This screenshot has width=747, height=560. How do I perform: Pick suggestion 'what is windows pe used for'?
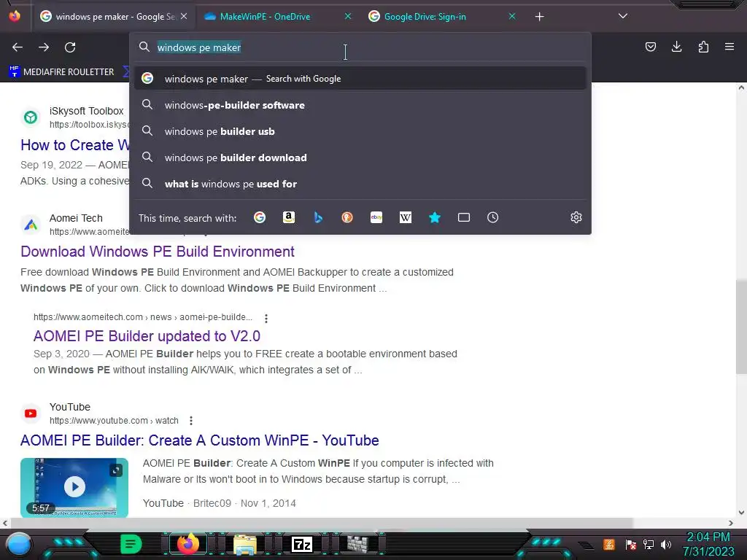(360, 184)
